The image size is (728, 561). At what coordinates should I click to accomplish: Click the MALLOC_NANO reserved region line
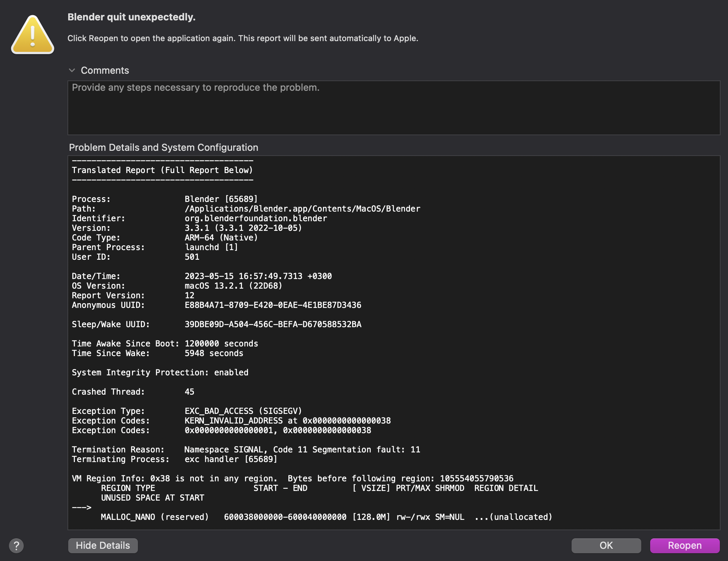coord(326,517)
